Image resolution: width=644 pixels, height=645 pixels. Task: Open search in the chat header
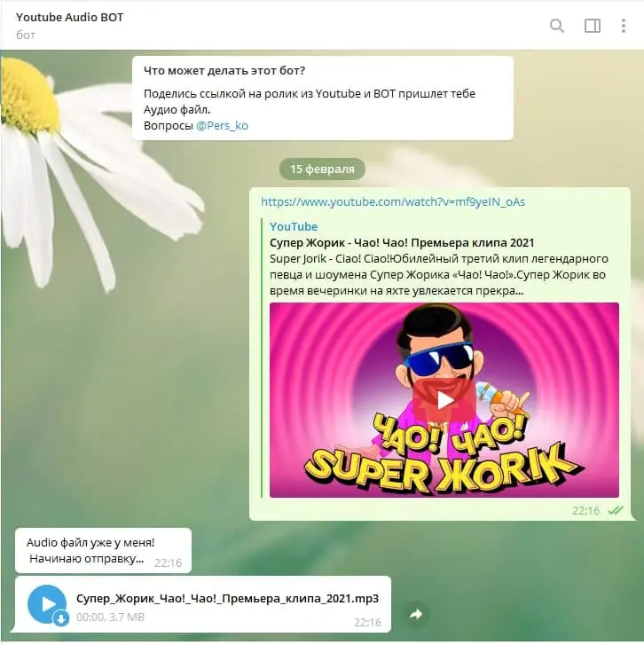coord(557,26)
